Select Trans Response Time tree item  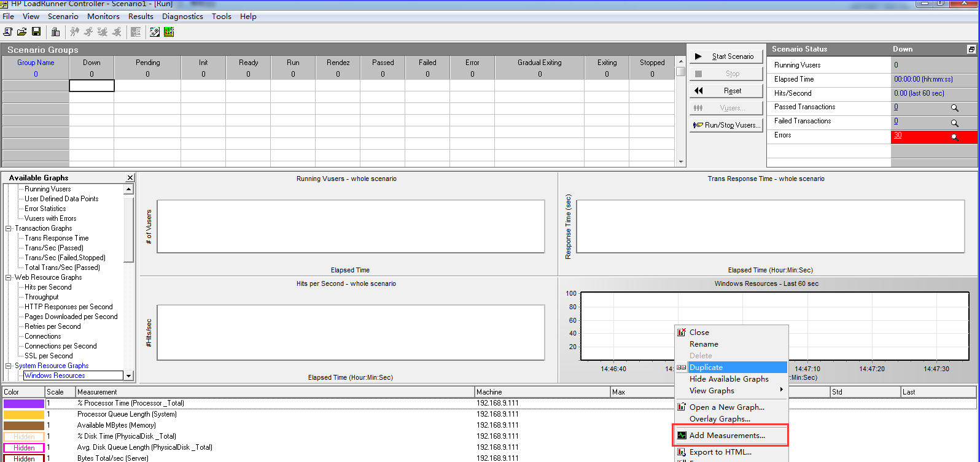coord(56,238)
